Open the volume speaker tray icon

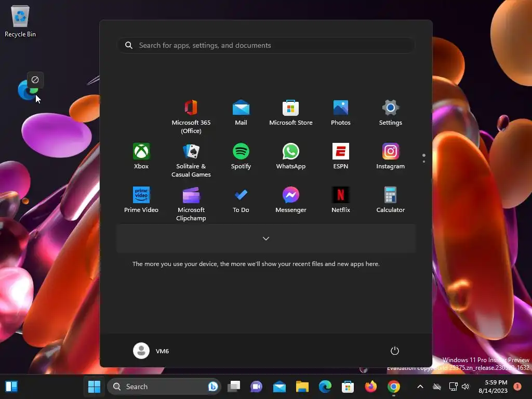click(x=465, y=387)
